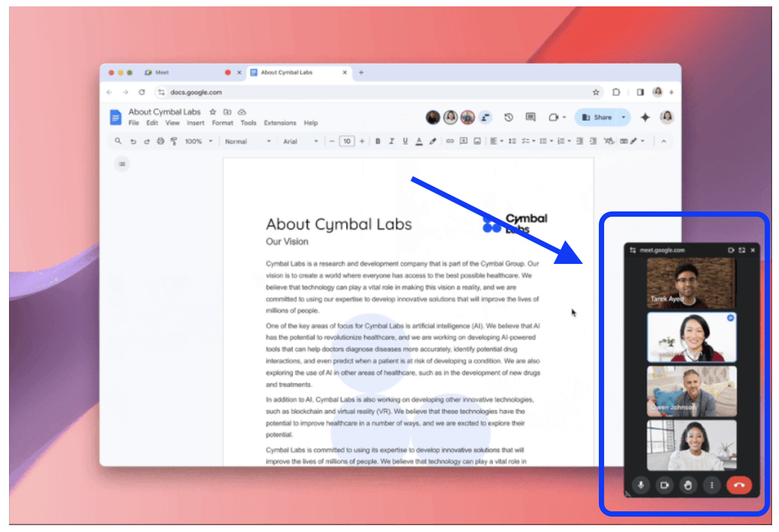Open the numbered list dropdown
The width and height of the screenshot is (779, 532).
tap(564, 141)
